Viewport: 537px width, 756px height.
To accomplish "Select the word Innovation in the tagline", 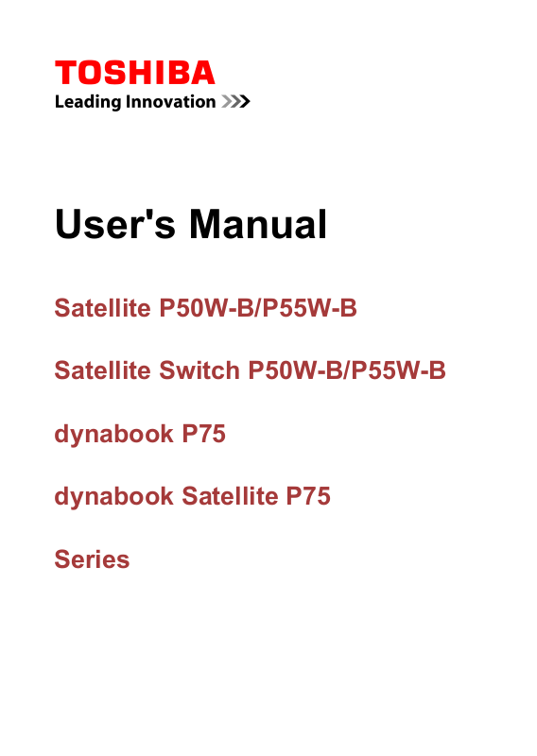I will [x=170, y=102].
